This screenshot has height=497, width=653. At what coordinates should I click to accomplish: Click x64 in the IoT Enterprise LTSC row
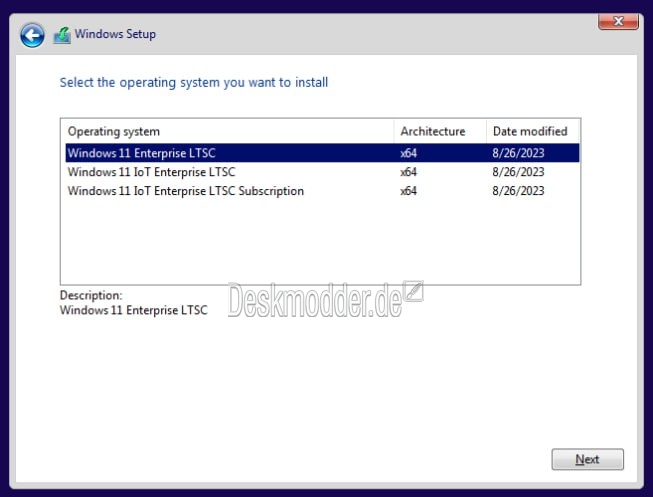pos(408,172)
